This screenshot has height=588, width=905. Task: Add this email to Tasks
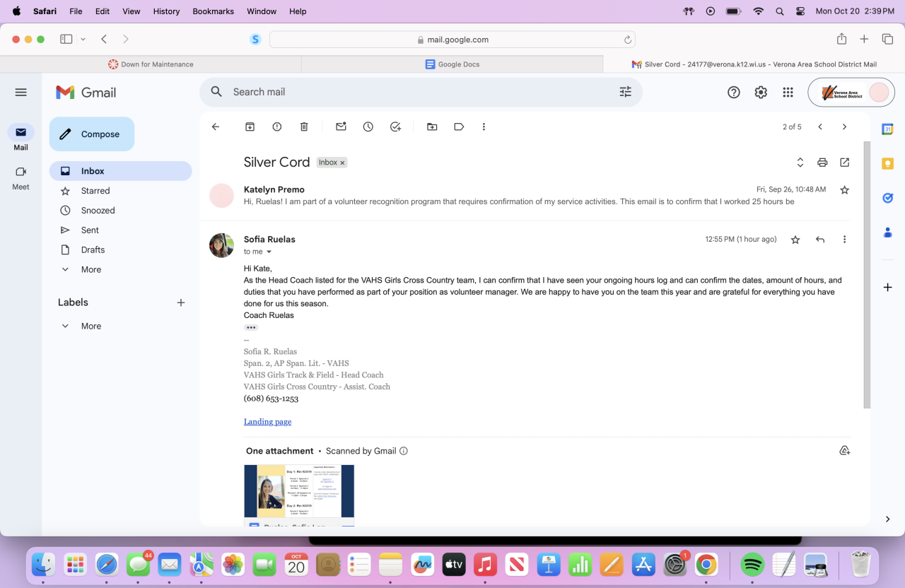395,127
